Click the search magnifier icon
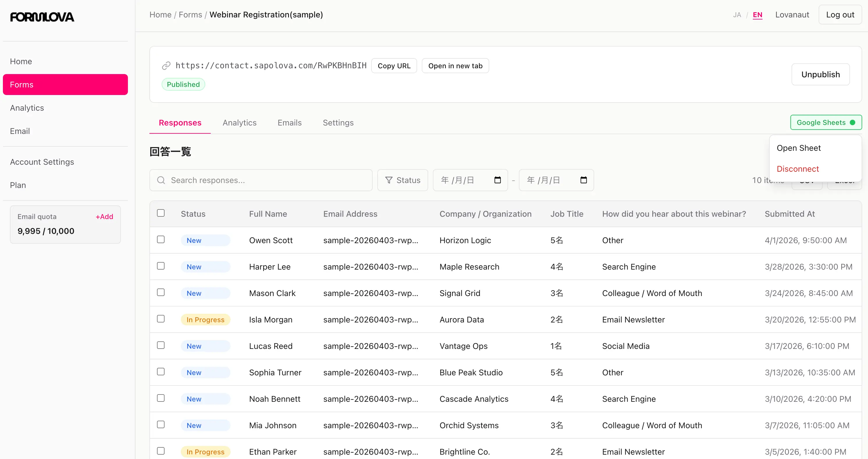The height and width of the screenshot is (459, 868). (x=161, y=180)
